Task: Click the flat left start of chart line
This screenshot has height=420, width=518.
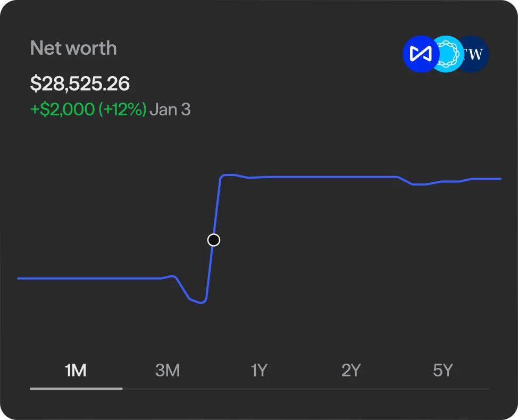Action: (x=21, y=278)
